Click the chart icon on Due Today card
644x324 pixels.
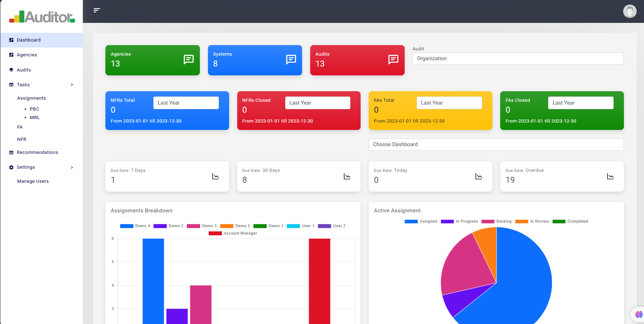(x=478, y=176)
